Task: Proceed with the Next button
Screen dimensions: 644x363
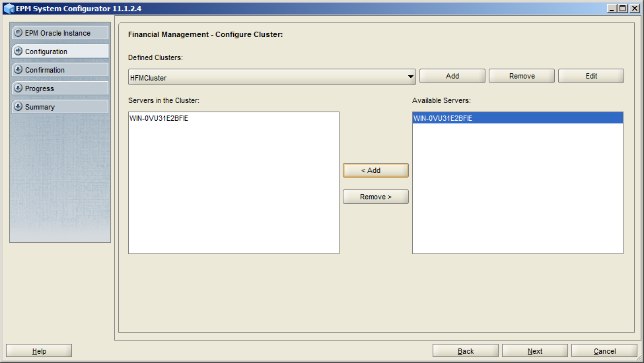Action: (x=535, y=350)
